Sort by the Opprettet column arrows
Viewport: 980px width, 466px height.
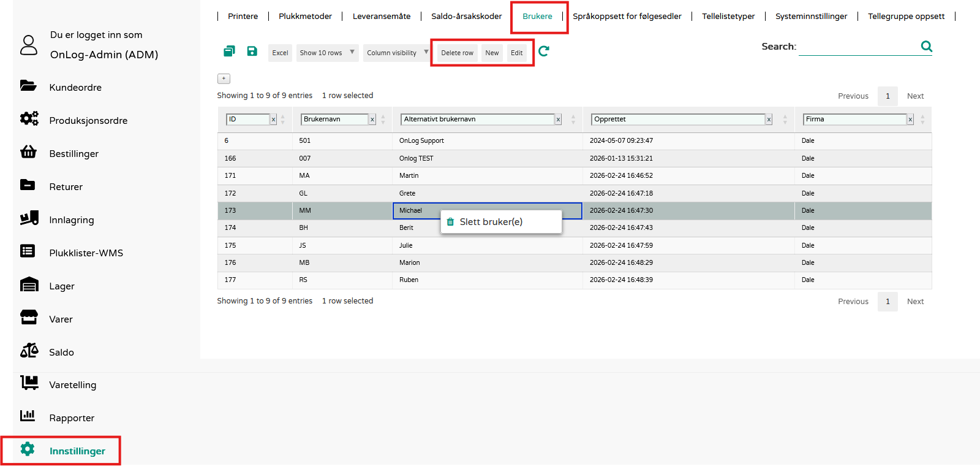click(785, 120)
